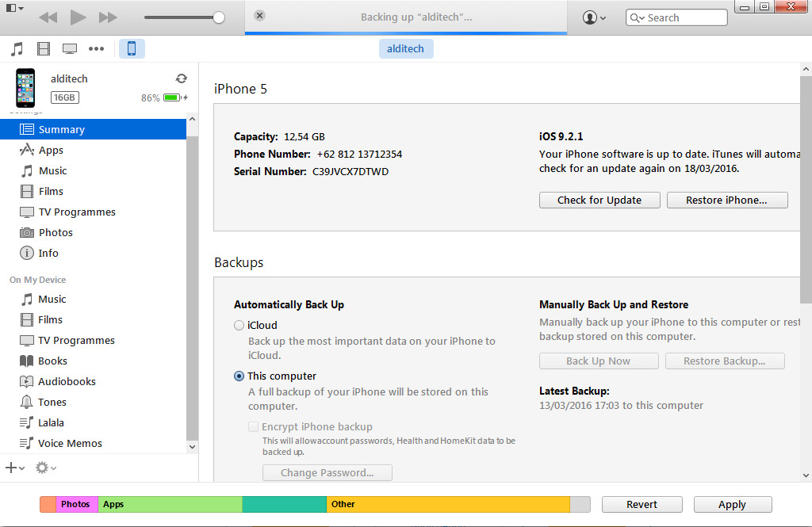
Task: Open the Films library icon
Action: (x=44, y=48)
